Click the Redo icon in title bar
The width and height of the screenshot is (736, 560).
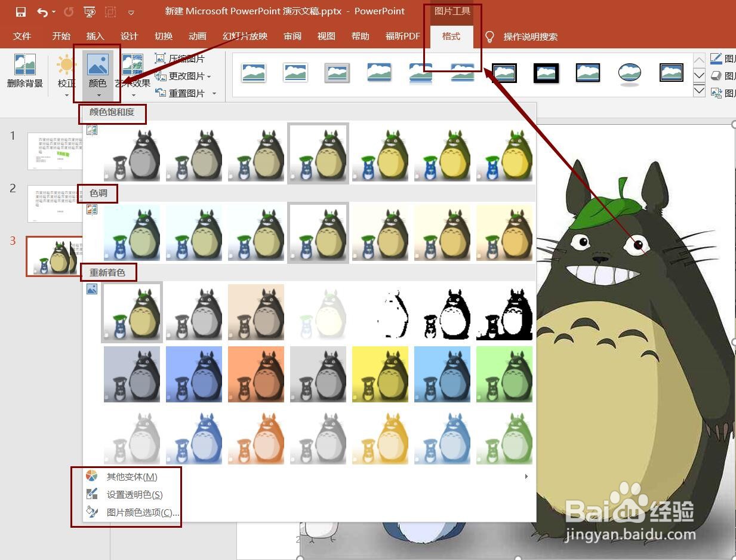coord(69,12)
